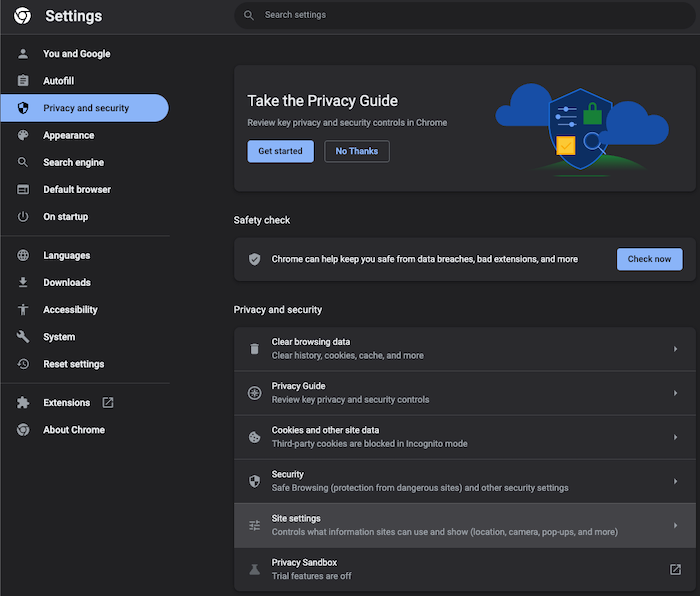Click the About Chrome logo icon
Image resolution: width=700 pixels, height=596 pixels.
23,430
